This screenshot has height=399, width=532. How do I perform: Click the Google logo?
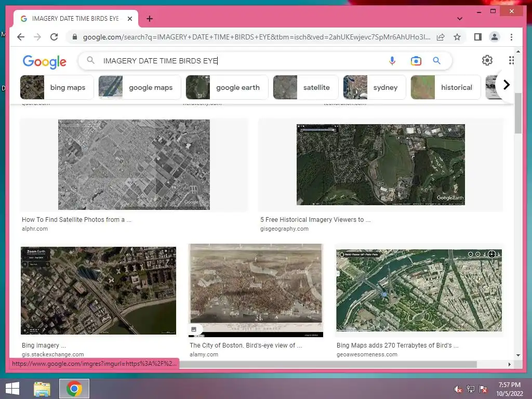coord(45,62)
